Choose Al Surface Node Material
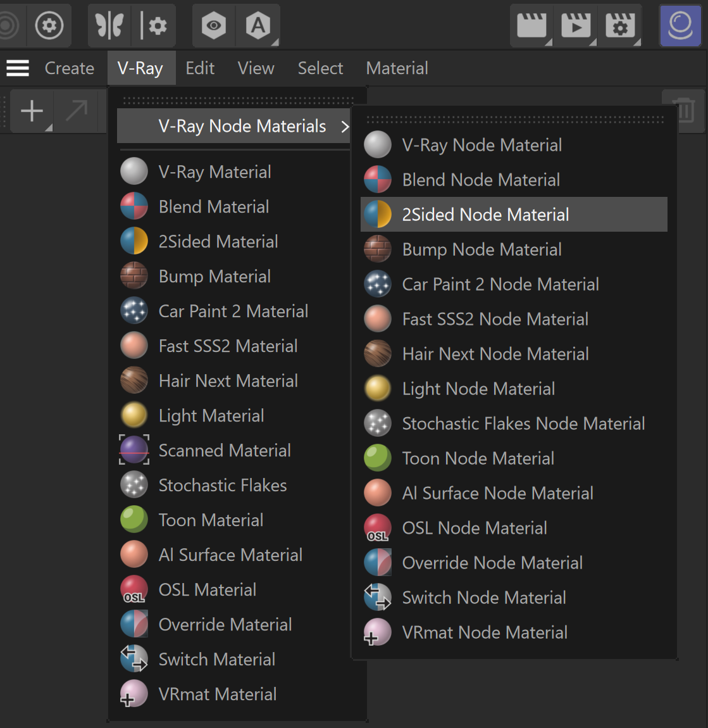Image resolution: width=708 pixels, height=728 pixels. (x=514, y=493)
